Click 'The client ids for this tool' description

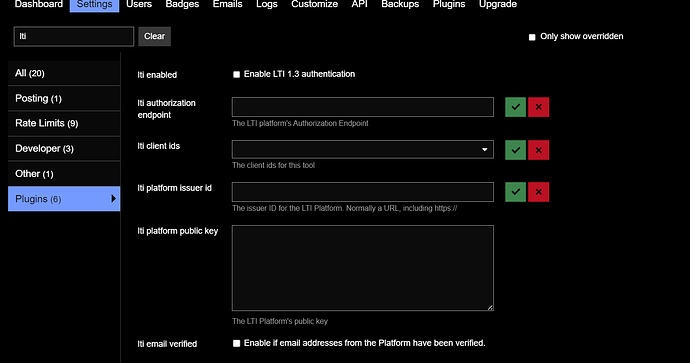pos(273,165)
